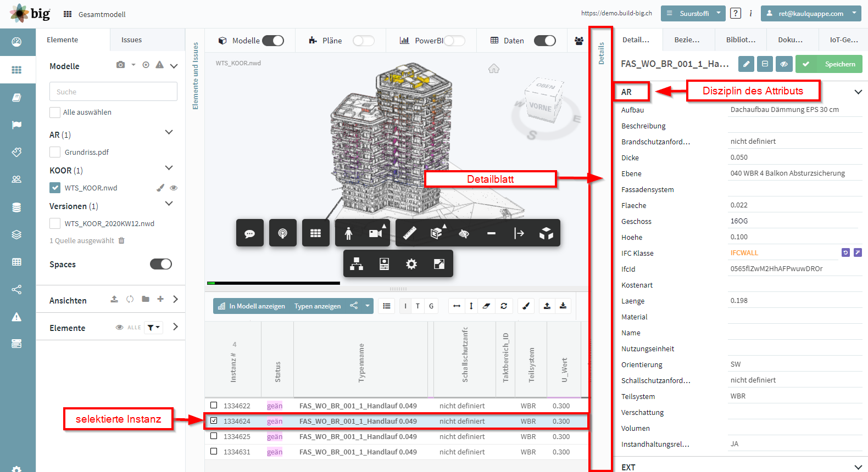Activate the walk mode person icon
Screen dimensions: 868x472
pyautogui.click(x=348, y=233)
